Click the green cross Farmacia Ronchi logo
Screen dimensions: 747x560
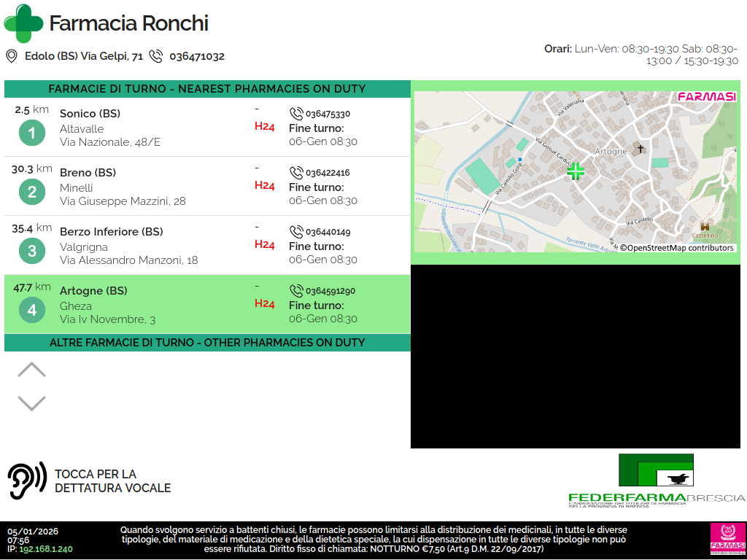(23, 23)
